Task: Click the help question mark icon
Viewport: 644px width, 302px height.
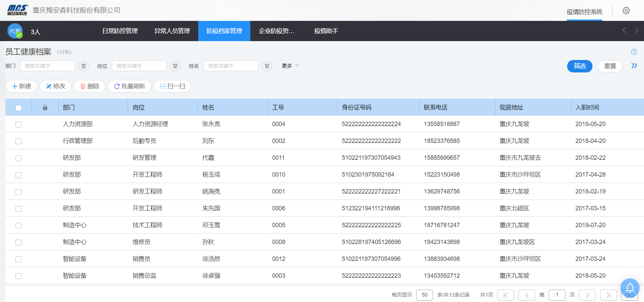Action: (634, 52)
